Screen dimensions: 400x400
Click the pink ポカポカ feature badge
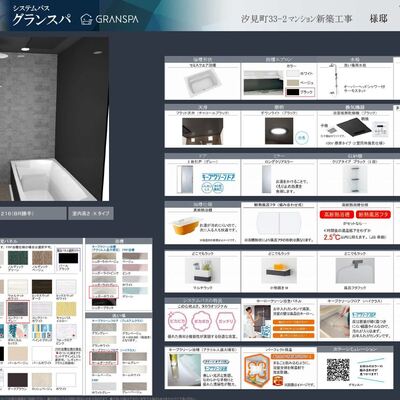[202, 321]
